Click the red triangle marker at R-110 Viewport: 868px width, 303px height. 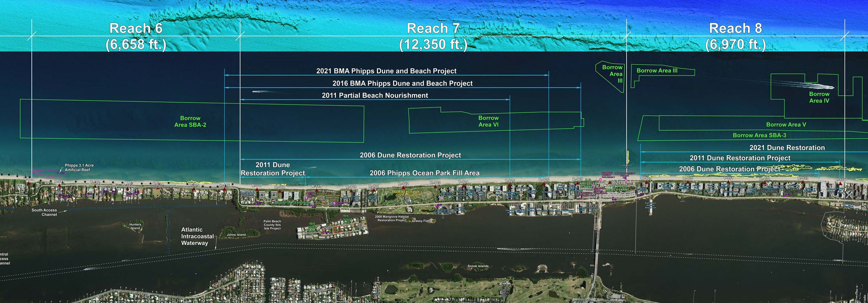(x=28, y=183)
